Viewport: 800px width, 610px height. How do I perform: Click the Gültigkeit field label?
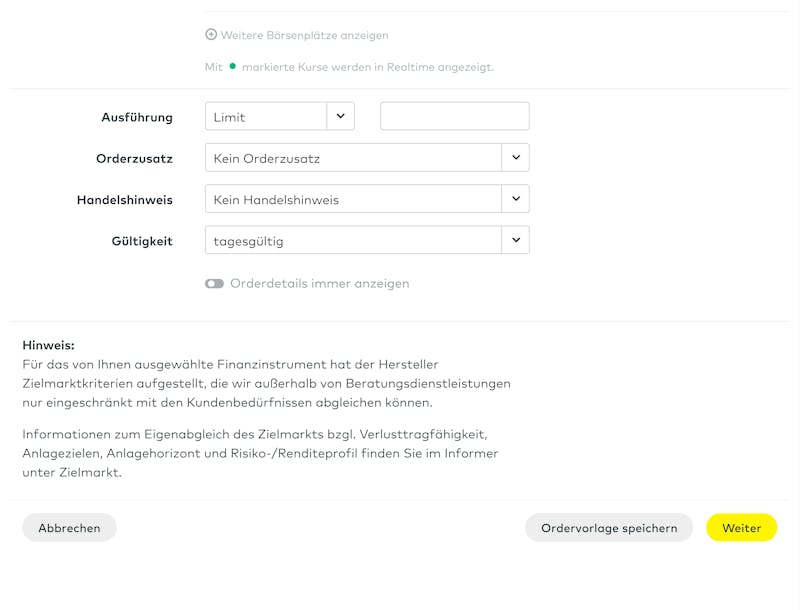coord(142,241)
